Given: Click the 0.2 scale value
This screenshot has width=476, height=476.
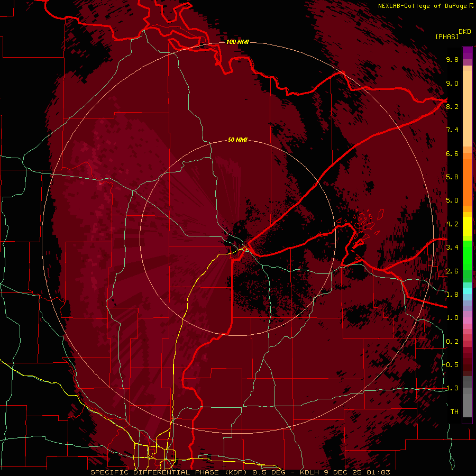Looking at the screenshot, I should [452, 342].
